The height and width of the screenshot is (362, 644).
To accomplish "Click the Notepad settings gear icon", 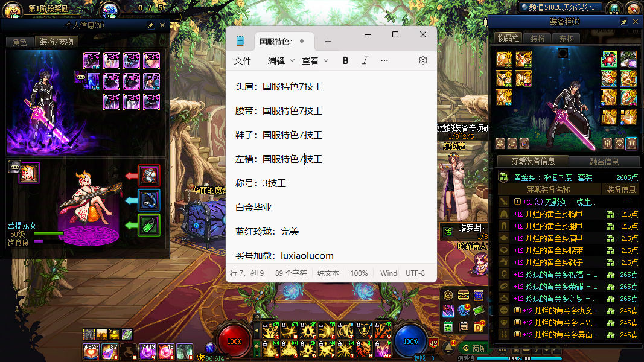I will [x=422, y=60].
